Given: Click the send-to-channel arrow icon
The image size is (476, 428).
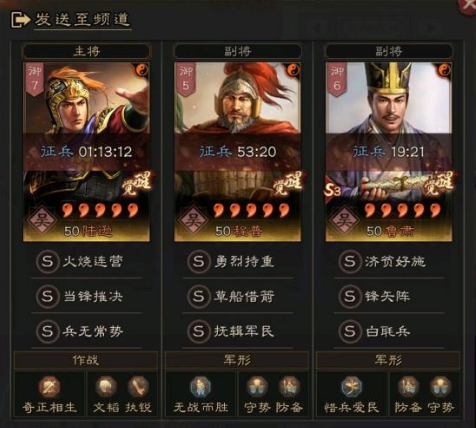Looking at the screenshot, I should [x=21, y=20].
